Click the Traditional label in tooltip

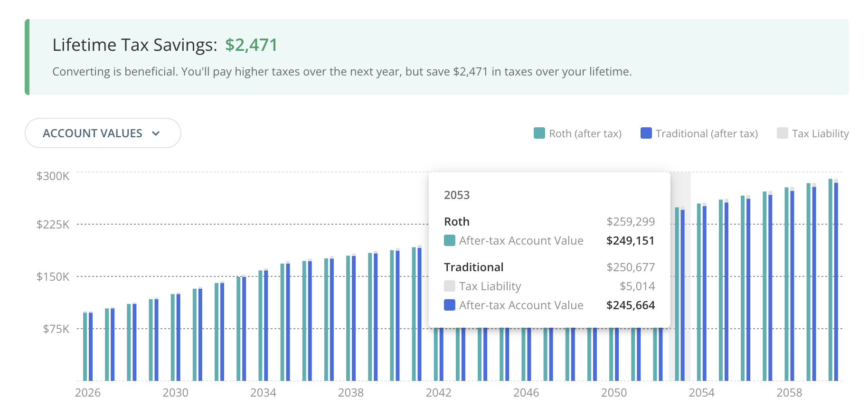tap(474, 267)
